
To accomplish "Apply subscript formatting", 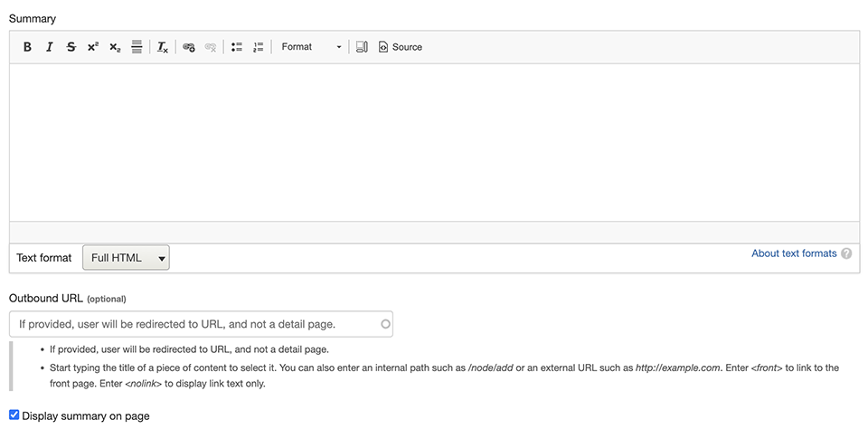I will [x=115, y=47].
